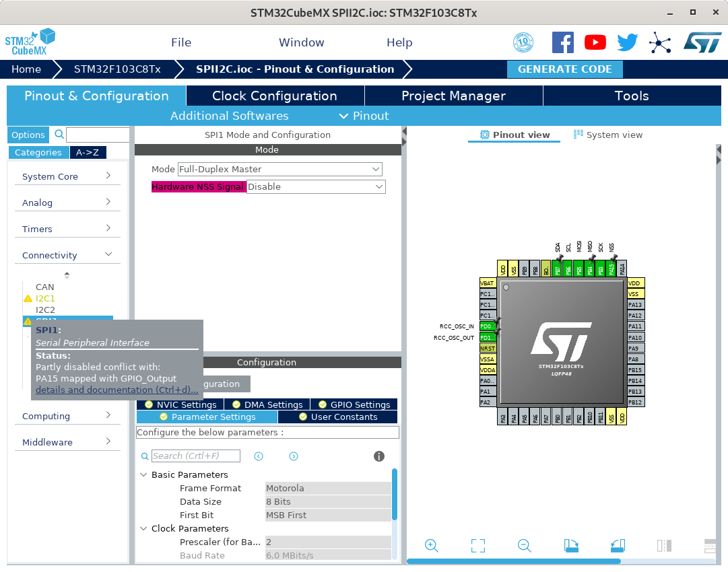Click the parameters vertical scrollbar

point(395,494)
